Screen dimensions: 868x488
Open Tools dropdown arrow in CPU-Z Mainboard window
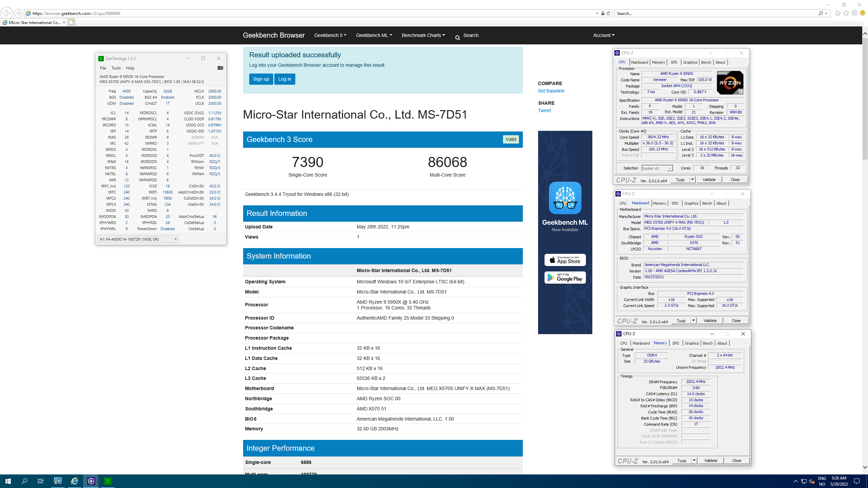pos(693,321)
